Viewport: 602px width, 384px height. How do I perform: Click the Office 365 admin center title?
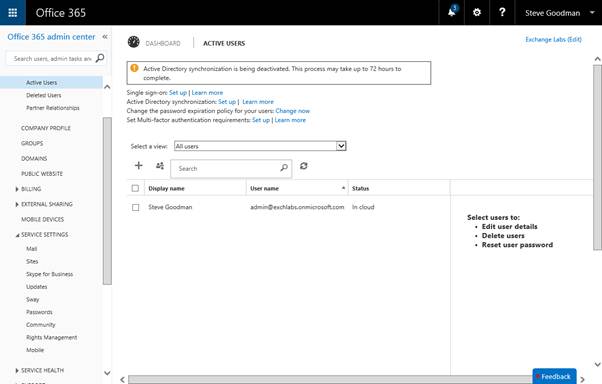pos(51,37)
